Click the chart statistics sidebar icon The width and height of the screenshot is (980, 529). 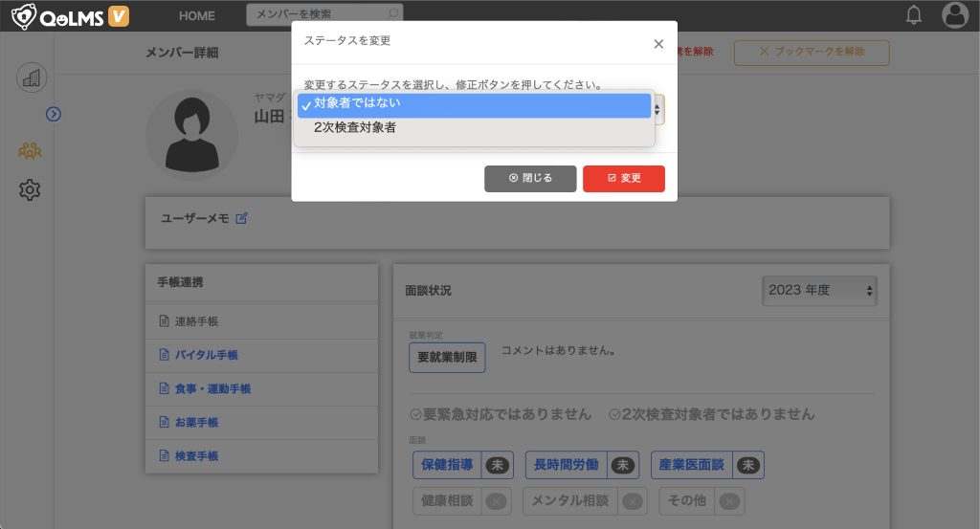[x=31, y=77]
